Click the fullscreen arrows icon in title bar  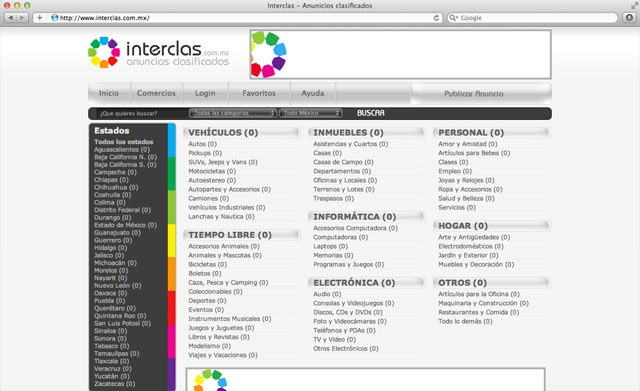click(634, 5)
